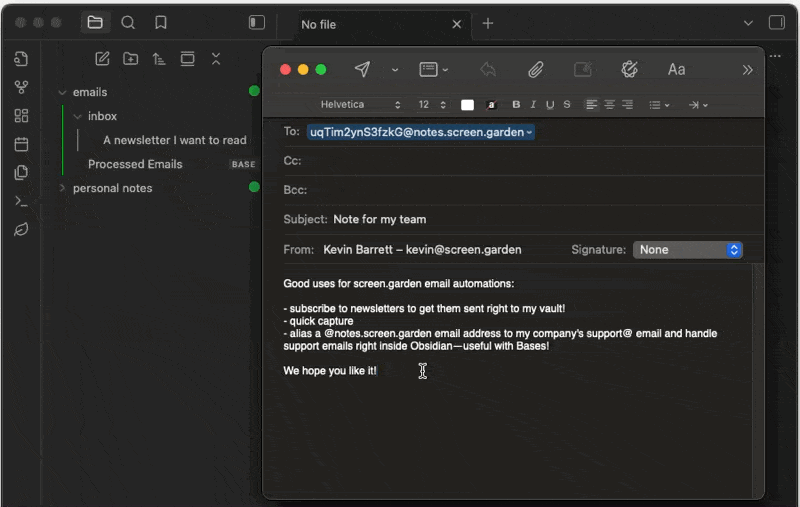Align text left
This screenshot has width=800, height=507.
click(x=591, y=105)
